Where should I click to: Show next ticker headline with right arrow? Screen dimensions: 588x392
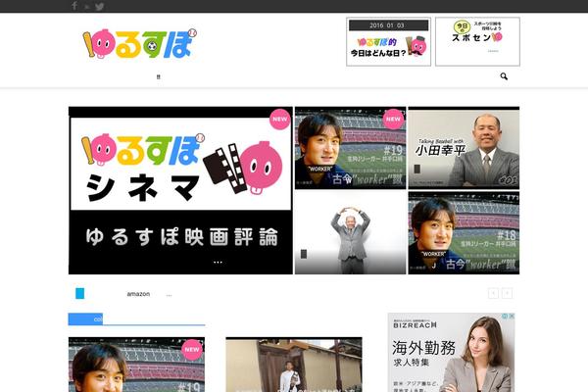pyautogui.click(x=507, y=293)
